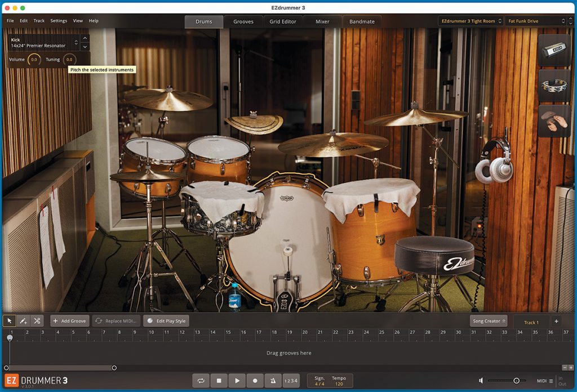The width and height of the screenshot is (577, 392).
Task: Expand the Song Creator panel
Action: click(489, 321)
